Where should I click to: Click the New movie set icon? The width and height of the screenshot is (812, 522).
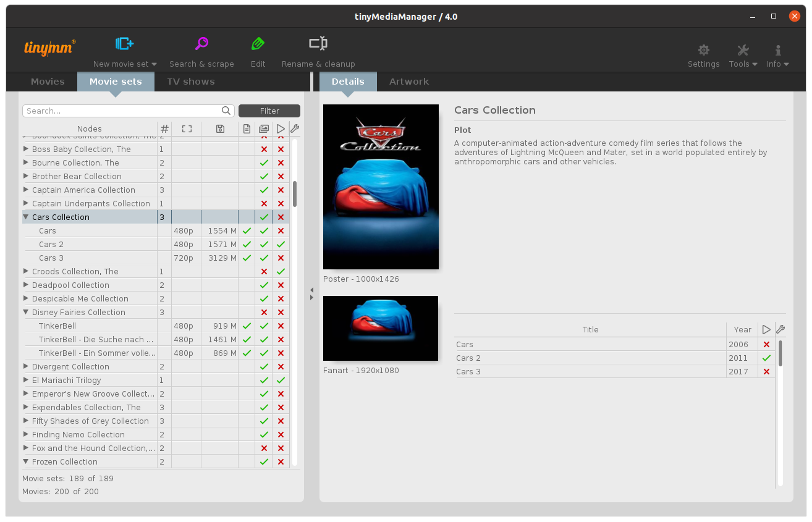[124, 44]
